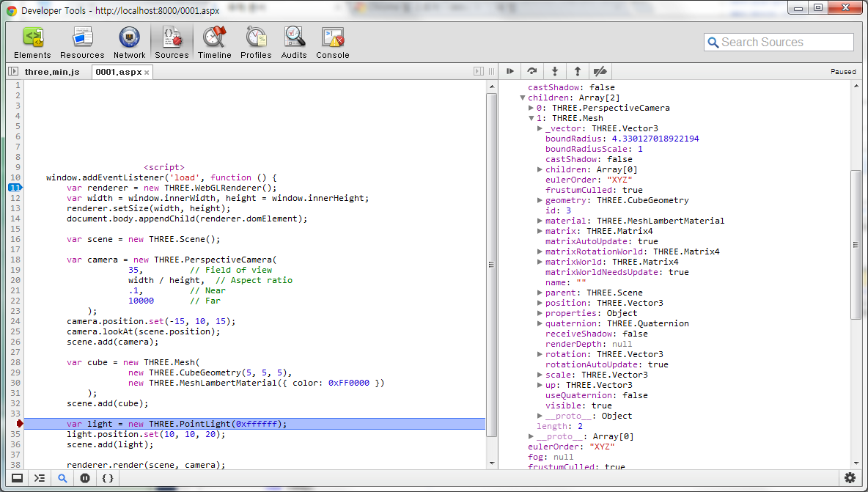Open the Timeline panel
This screenshot has width=868, height=492.
coord(214,43)
